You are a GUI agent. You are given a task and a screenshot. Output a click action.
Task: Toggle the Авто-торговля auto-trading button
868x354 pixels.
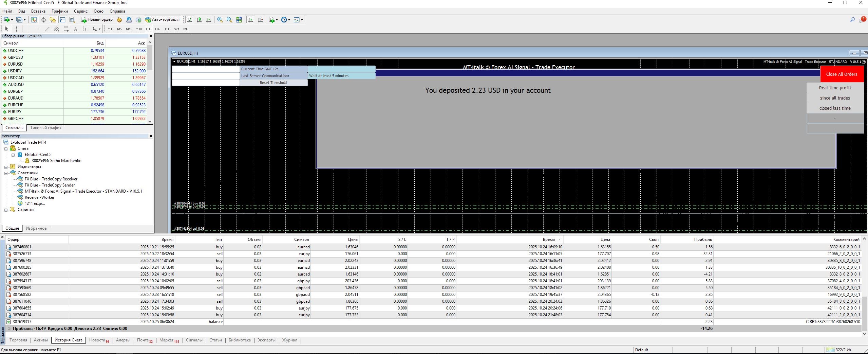point(162,20)
